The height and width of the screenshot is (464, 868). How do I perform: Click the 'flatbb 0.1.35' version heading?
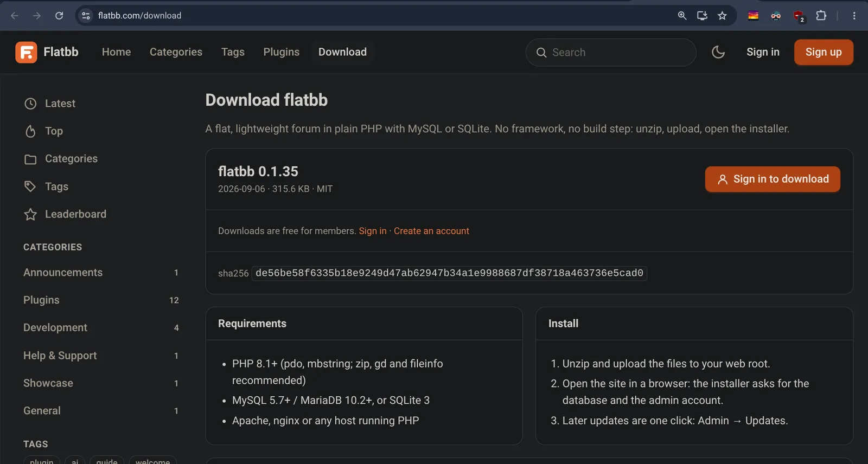coord(258,171)
